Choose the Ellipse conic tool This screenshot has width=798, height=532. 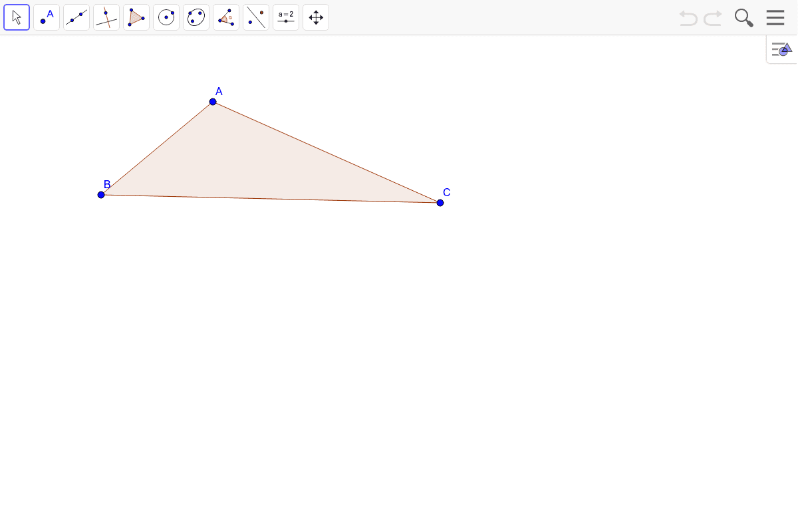[196, 17]
